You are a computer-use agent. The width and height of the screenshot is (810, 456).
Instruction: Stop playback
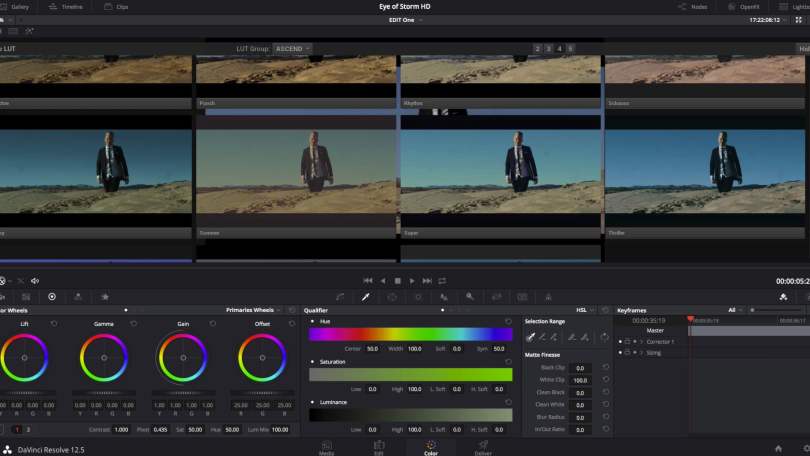tap(397, 280)
